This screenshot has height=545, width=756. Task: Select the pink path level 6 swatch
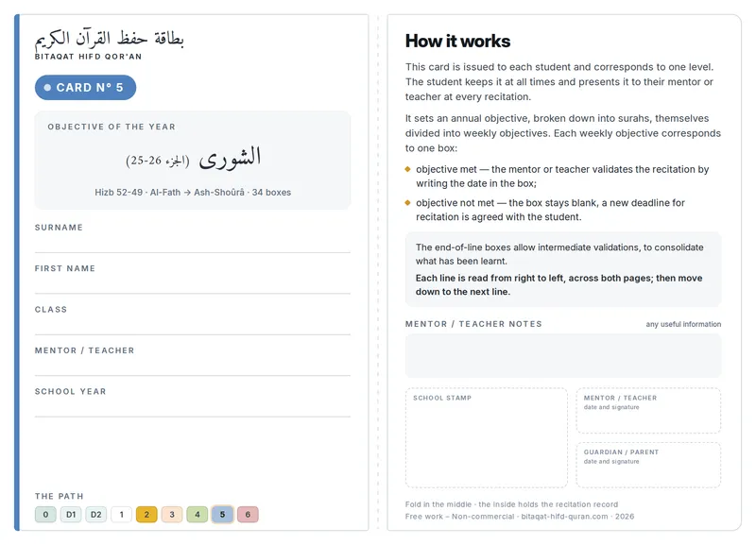coord(248,514)
